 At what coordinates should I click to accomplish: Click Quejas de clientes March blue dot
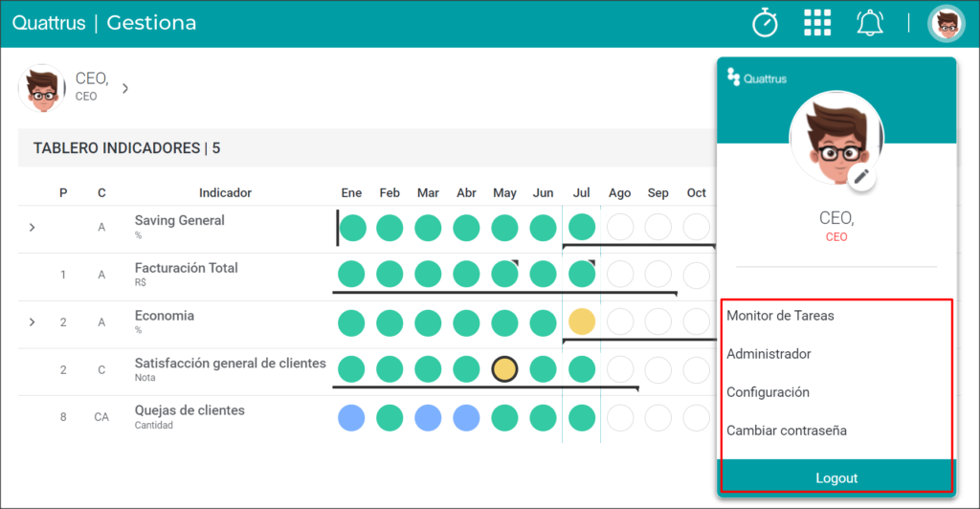[x=428, y=418]
